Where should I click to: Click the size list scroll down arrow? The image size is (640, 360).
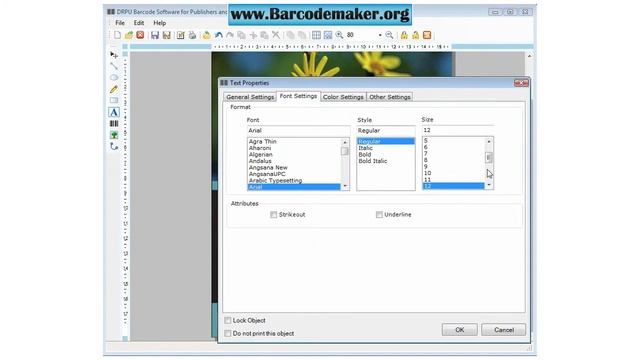(489, 185)
